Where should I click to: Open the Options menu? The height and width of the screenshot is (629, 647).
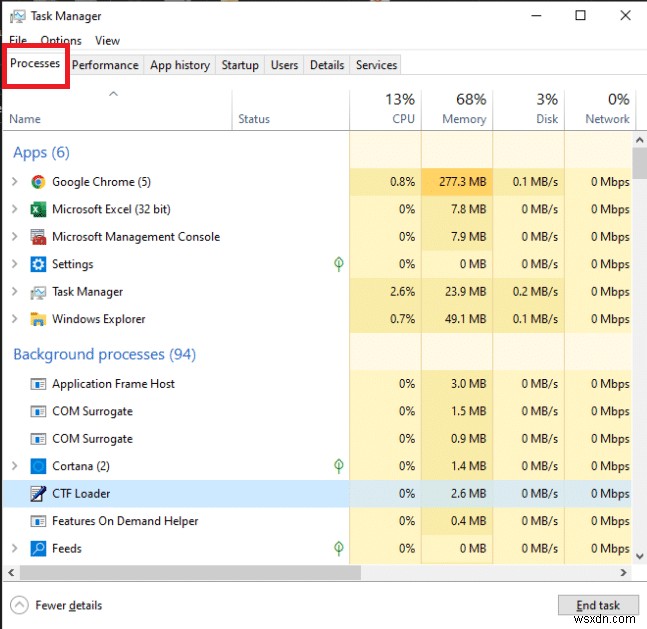61,40
